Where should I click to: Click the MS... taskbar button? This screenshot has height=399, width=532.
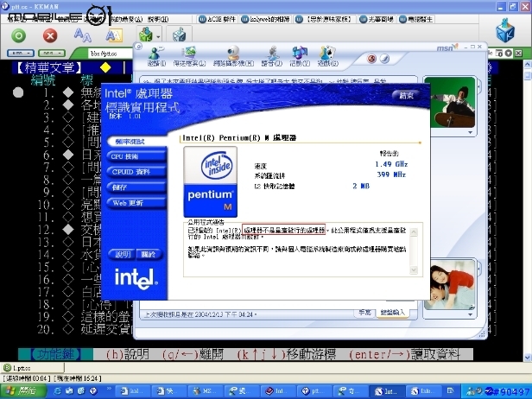click(205, 391)
